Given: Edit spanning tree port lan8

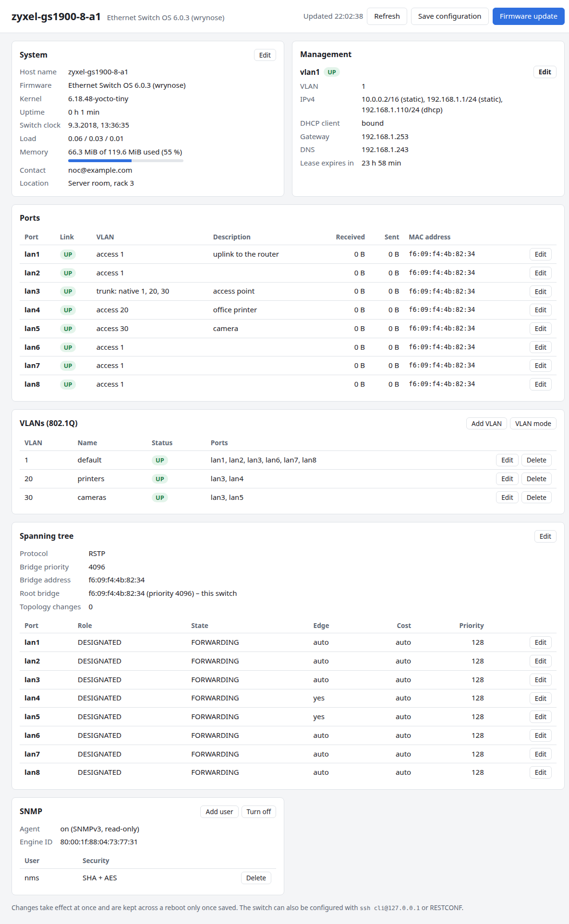Looking at the screenshot, I should tap(540, 772).
